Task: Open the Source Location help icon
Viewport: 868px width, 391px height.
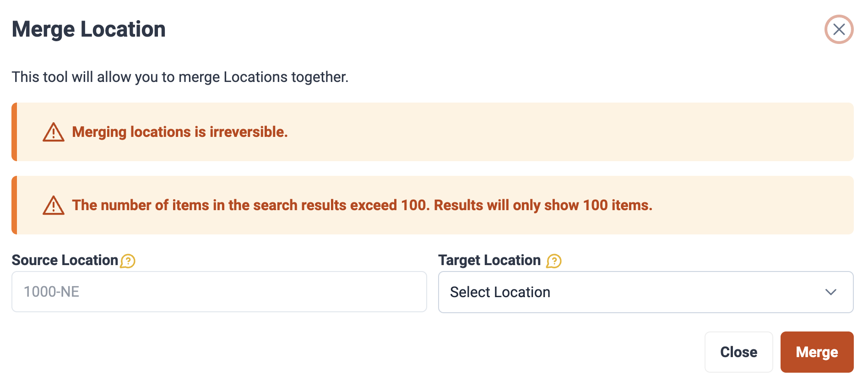Action: [x=128, y=261]
